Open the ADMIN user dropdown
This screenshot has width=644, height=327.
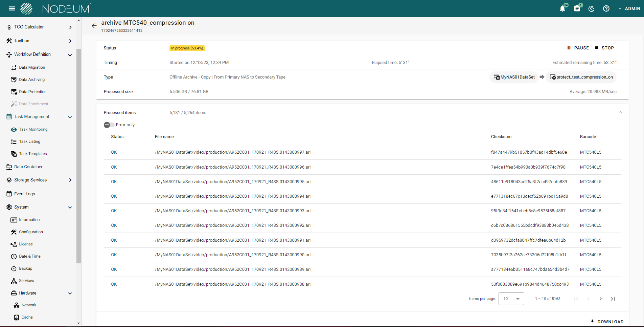pos(629,9)
